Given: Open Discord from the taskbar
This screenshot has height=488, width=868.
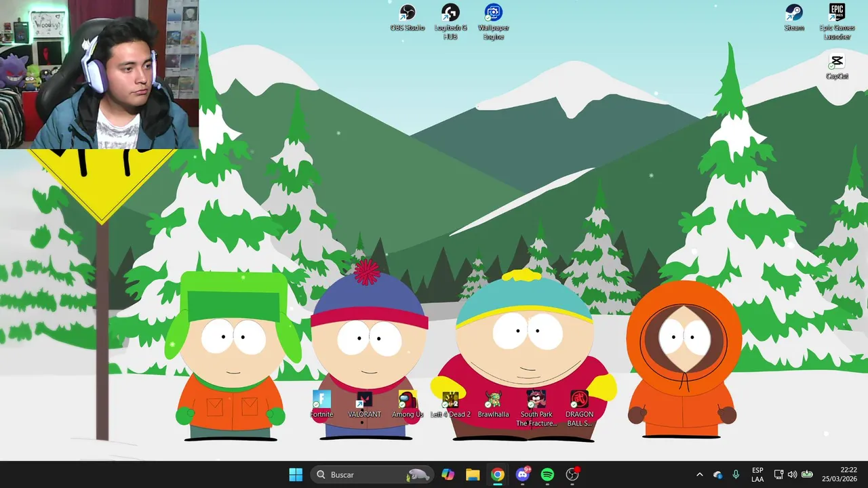Looking at the screenshot, I should coord(523,474).
